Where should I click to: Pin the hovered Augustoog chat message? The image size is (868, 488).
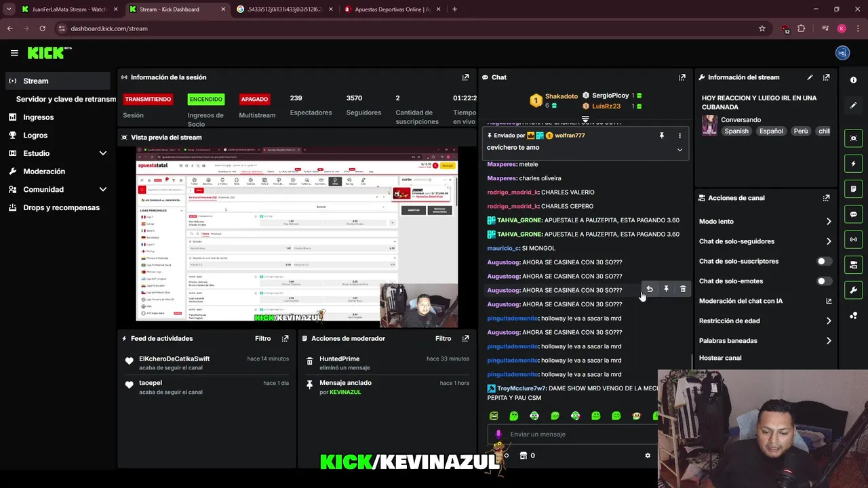pyautogui.click(x=666, y=289)
